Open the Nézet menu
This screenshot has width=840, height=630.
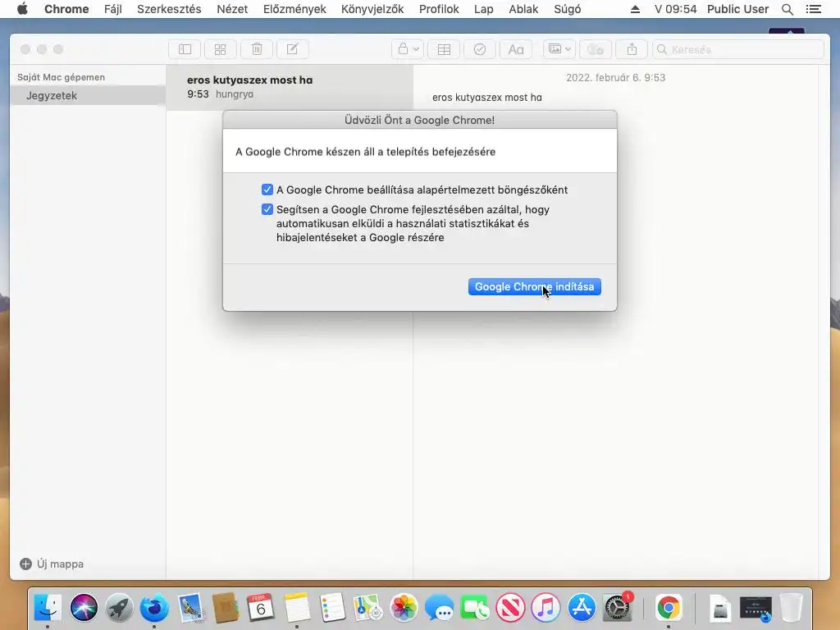(232, 9)
